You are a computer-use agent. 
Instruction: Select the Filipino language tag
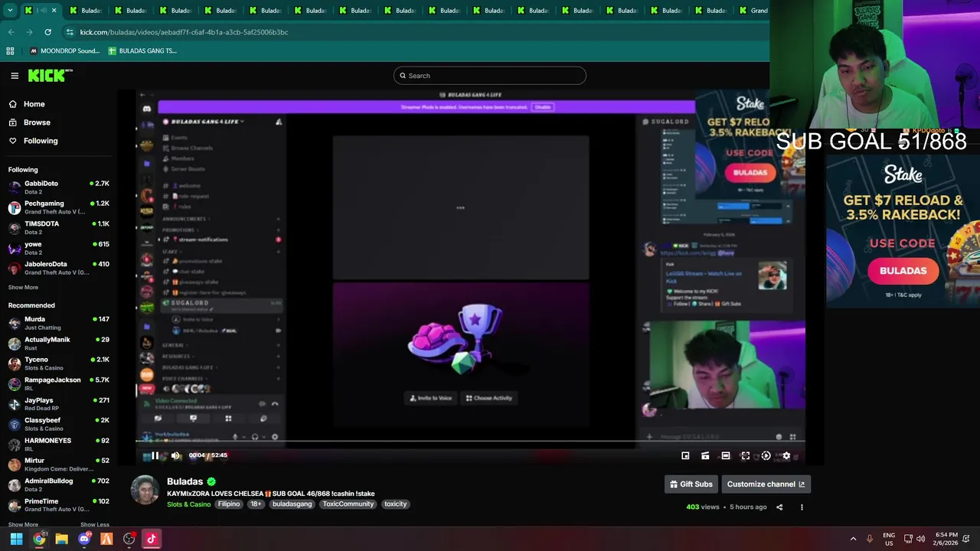pyautogui.click(x=228, y=504)
